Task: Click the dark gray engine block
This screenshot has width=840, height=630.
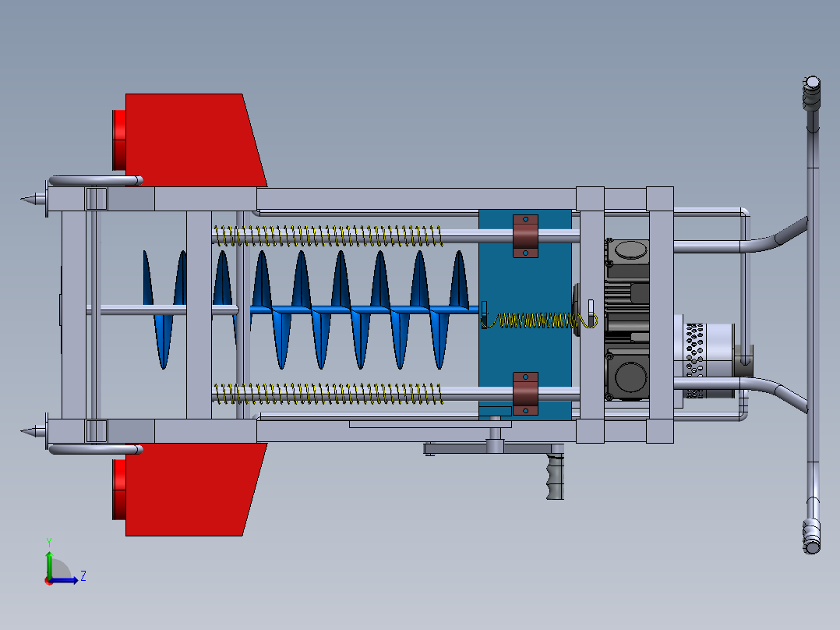Action: (x=626, y=320)
